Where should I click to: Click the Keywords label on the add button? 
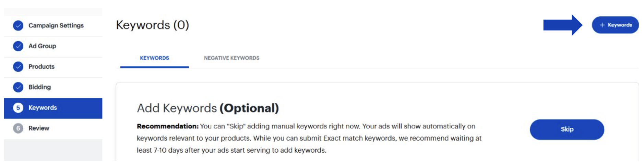[620, 25]
